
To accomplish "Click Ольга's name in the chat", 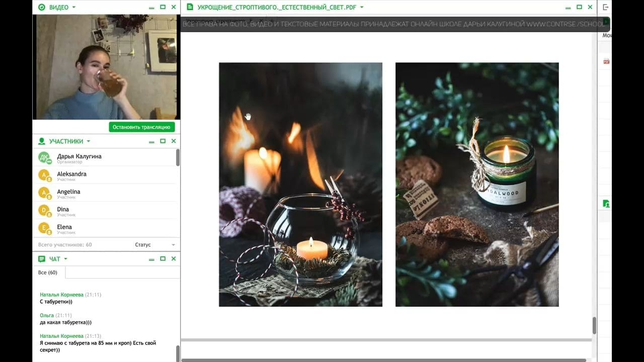I will (x=47, y=315).
